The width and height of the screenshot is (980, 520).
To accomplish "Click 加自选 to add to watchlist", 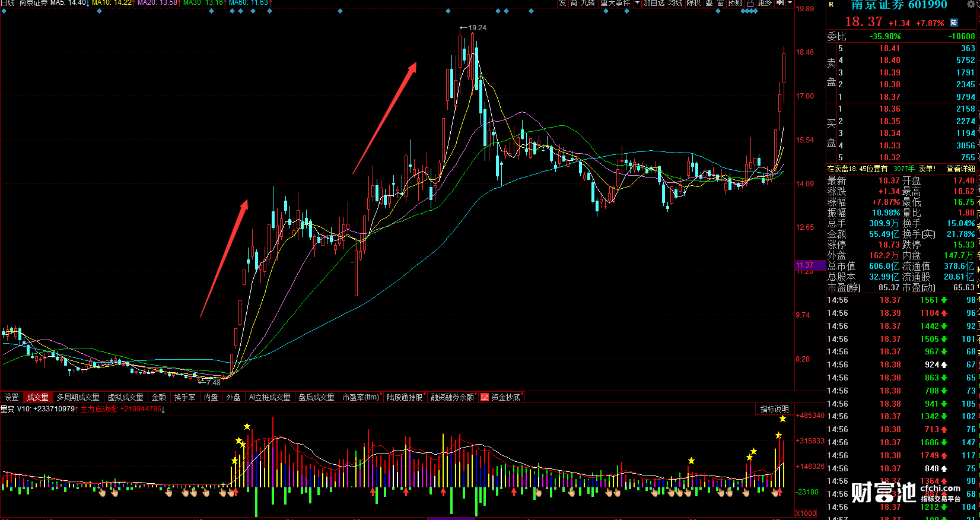I will (654, 3).
